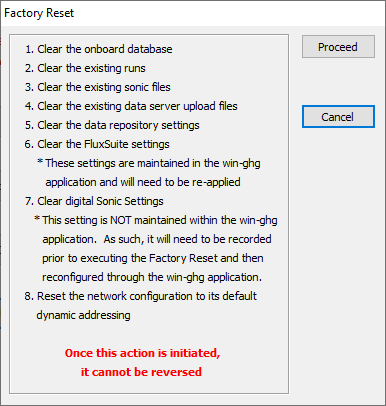This screenshot has height=406, width=386.
Task: Click 'Reset the network configuration' item
Action: click(x=141, y=296)
